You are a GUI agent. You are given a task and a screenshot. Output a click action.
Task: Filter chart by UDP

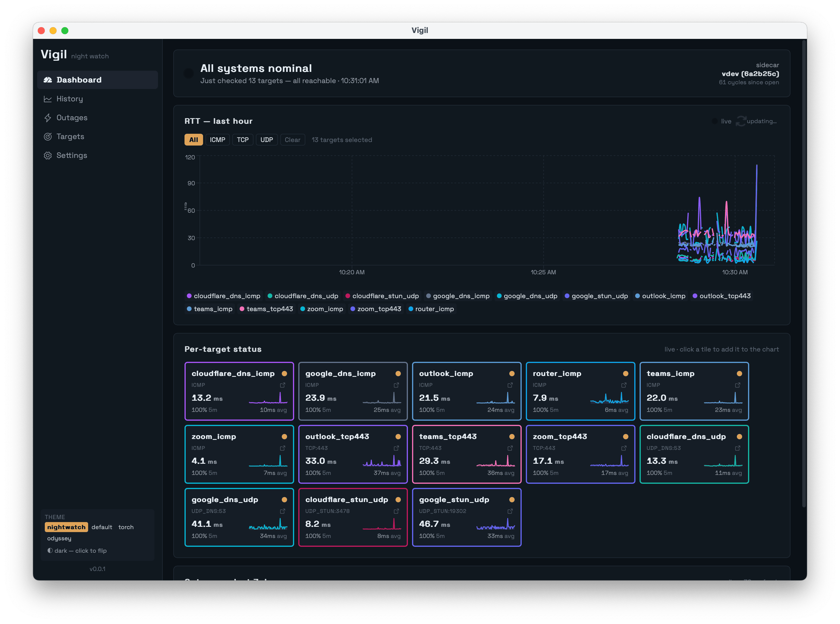[x=267, y=140]
